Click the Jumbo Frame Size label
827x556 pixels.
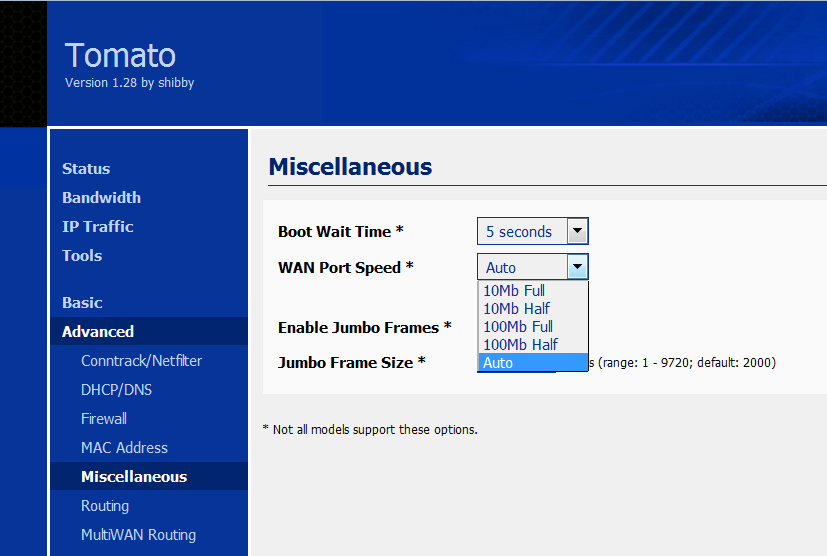click(x=351, y=363)
